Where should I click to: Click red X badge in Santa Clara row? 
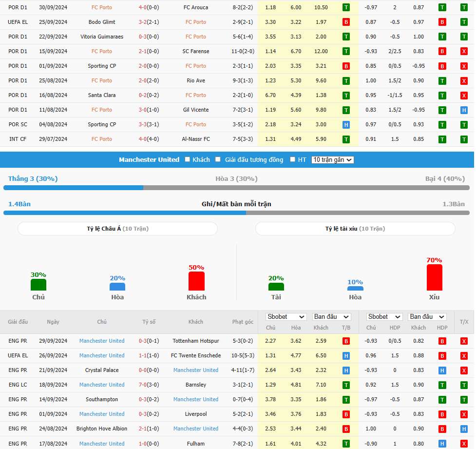464,96
